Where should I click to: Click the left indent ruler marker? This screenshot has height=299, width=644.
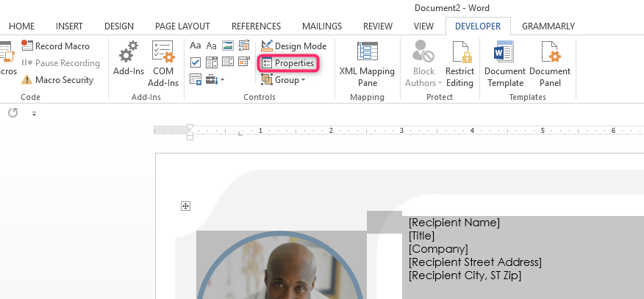[x=190, y=137]
